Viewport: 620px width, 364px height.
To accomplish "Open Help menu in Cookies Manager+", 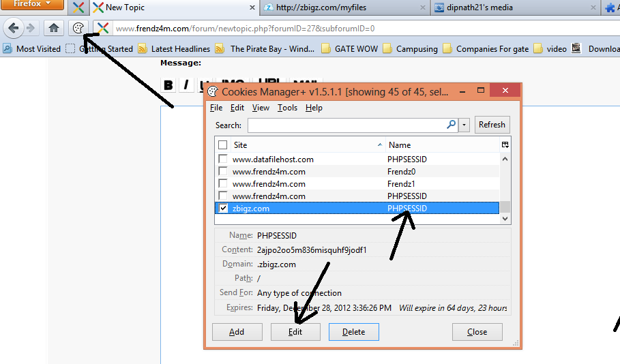I will click(314, 108).
